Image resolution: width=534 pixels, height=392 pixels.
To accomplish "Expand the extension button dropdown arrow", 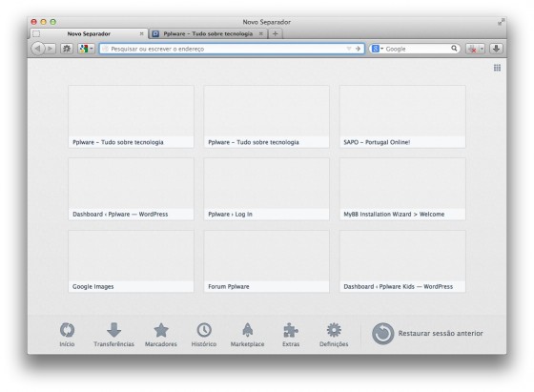I will [482, 49].
